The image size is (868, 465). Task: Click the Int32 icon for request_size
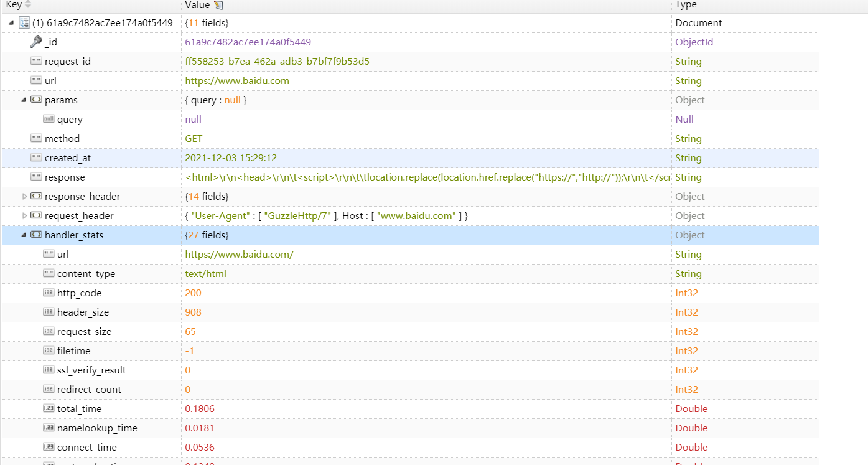(49, 332)
